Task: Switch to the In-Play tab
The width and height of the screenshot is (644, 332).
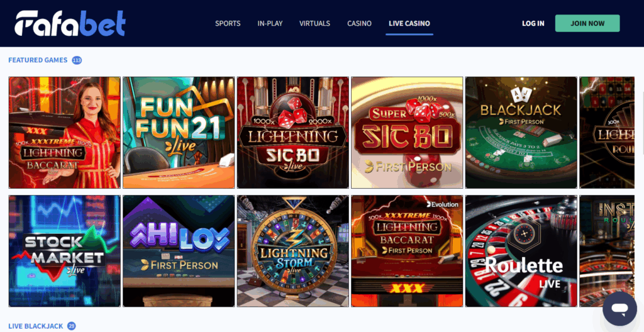Action: pos(270,23)
